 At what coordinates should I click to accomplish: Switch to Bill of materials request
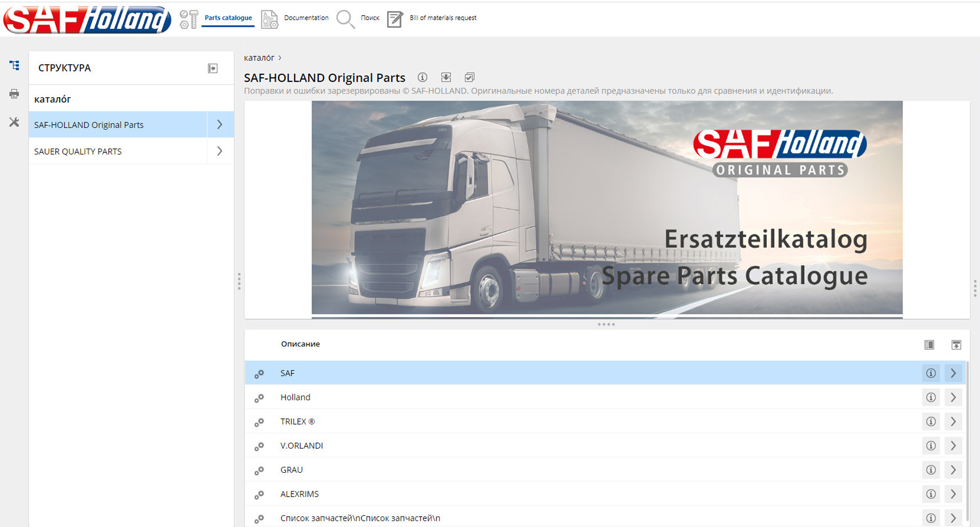click(442, 18)
